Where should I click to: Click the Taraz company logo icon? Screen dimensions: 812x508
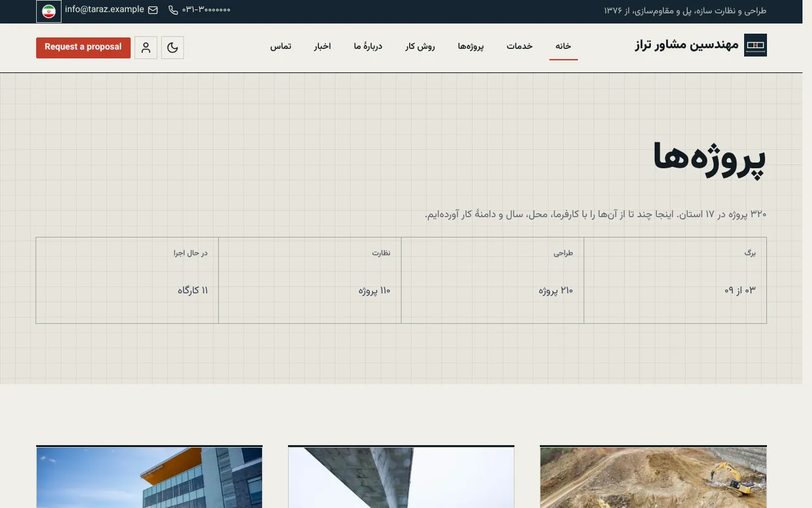pos(756,45)
